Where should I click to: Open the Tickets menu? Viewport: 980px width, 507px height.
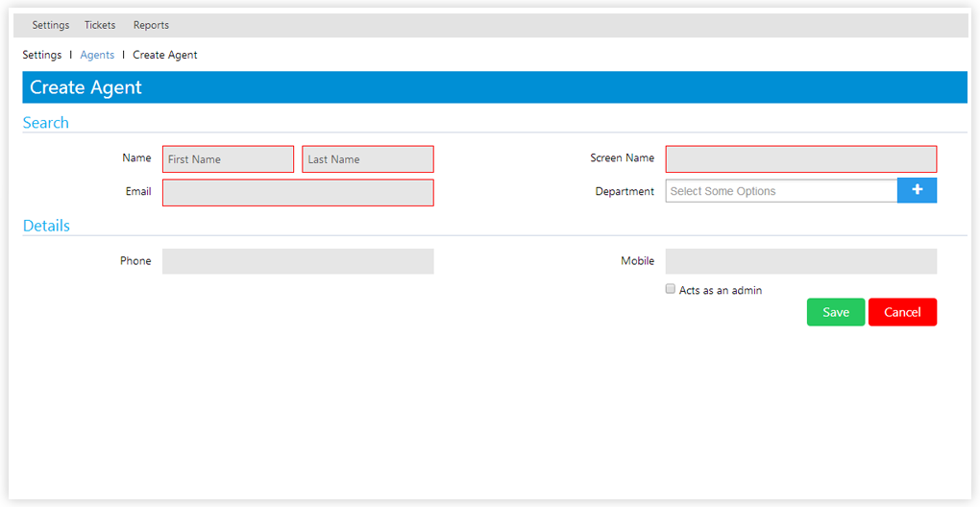pos(100,25)
